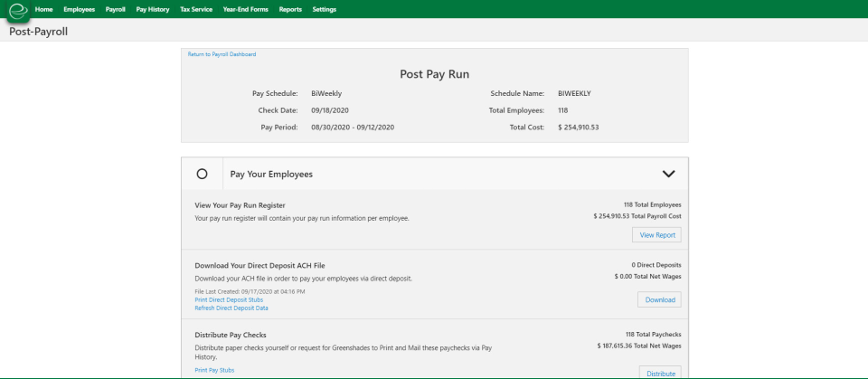Click Return to Payroll Dashboard link

222,54
